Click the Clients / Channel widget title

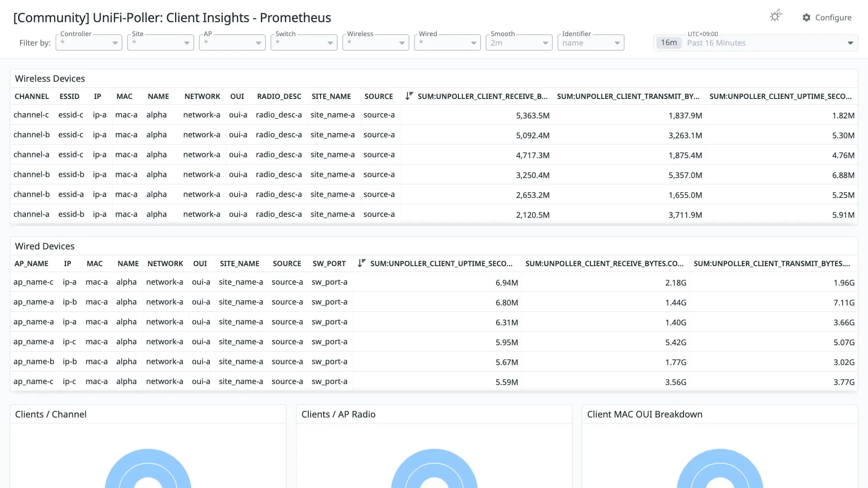tap(51, 414)
